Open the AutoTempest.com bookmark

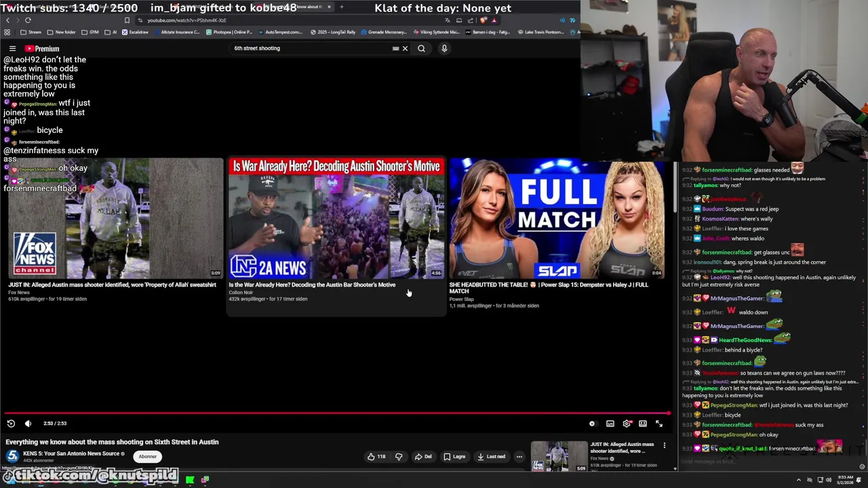[279, 32]
